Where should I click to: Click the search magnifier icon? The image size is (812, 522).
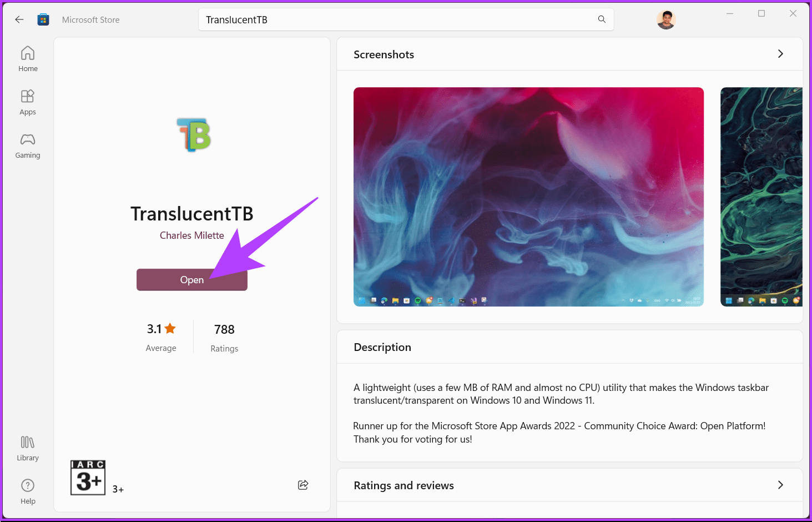coord(602,19)
